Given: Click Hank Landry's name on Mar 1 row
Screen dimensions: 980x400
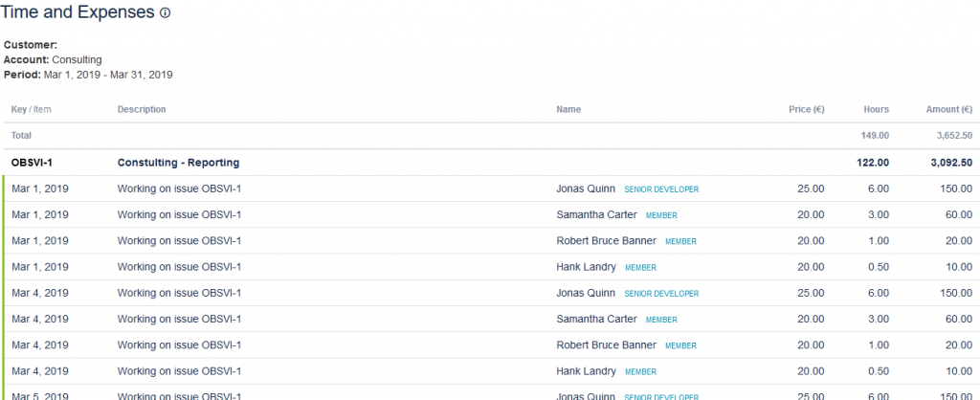Looking at the screenshot, I should pos(586,267).
